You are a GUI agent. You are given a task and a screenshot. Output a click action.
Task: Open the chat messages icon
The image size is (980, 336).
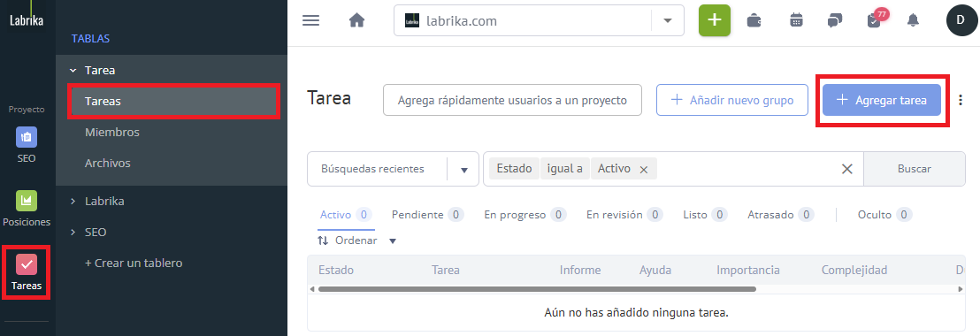pos(834,20)
